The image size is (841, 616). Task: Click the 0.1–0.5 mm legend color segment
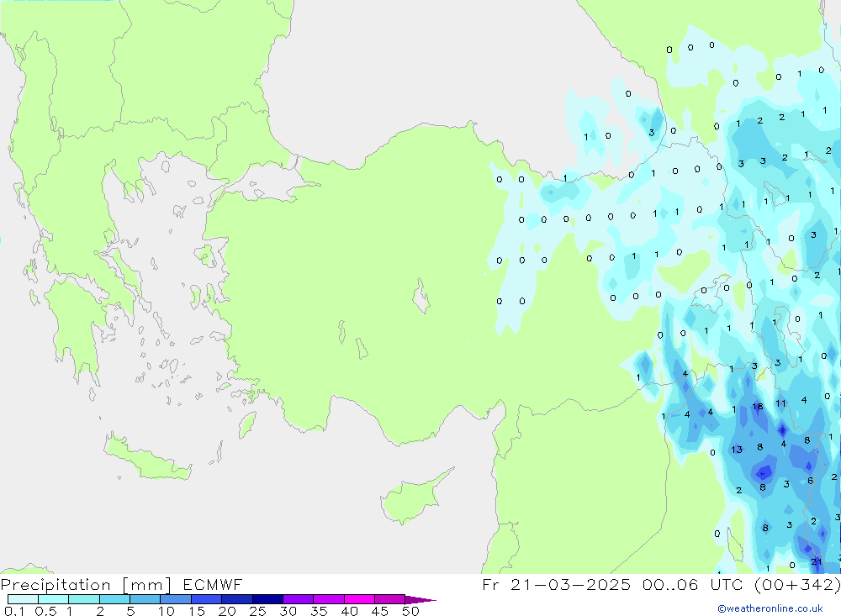pos(23,599)
